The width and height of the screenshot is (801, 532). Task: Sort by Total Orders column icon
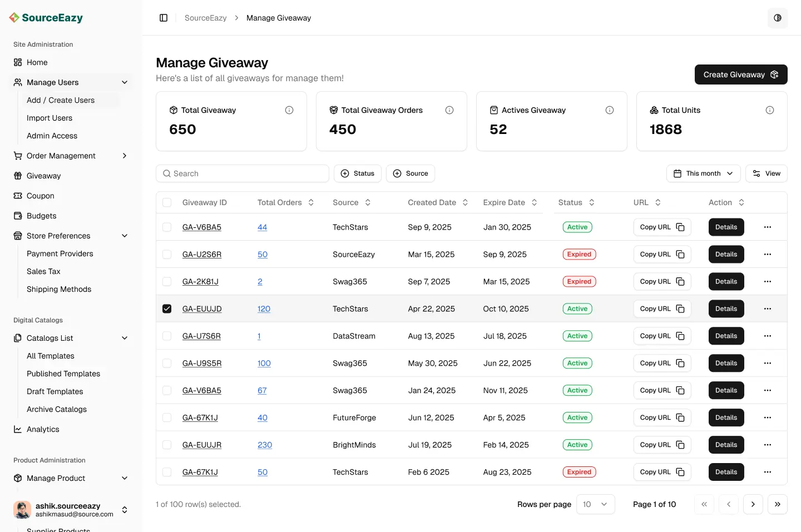click(x=311, y=202)
